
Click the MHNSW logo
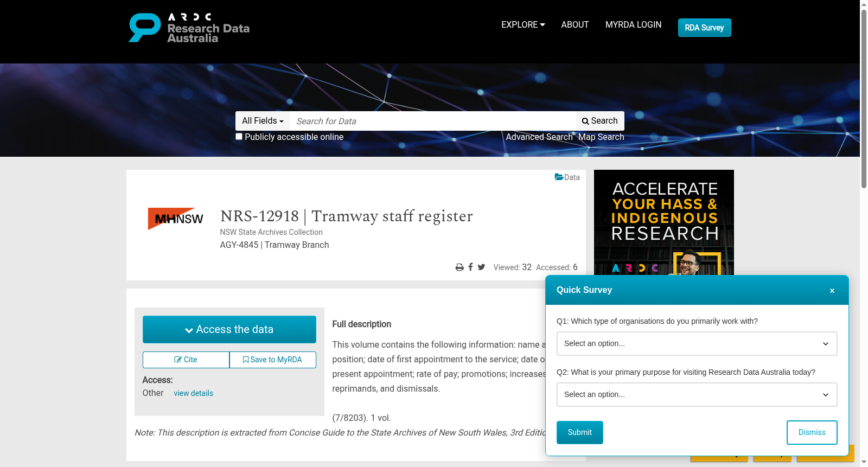tap(175, 219)
